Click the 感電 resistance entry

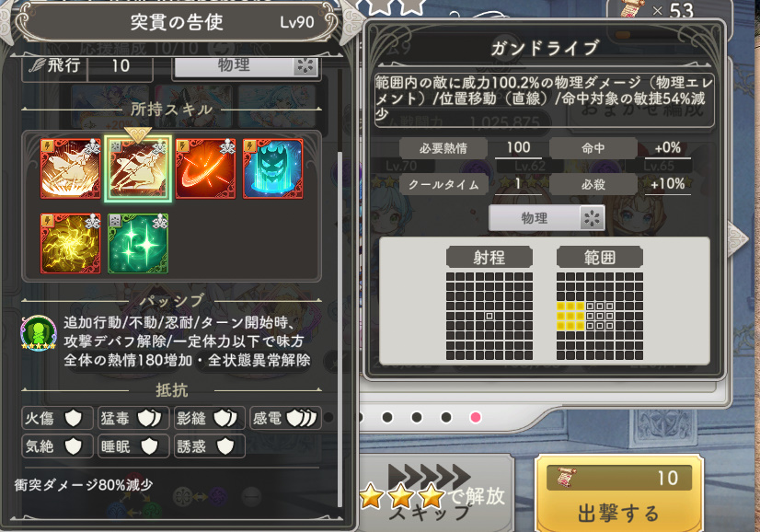click(285, 418)
